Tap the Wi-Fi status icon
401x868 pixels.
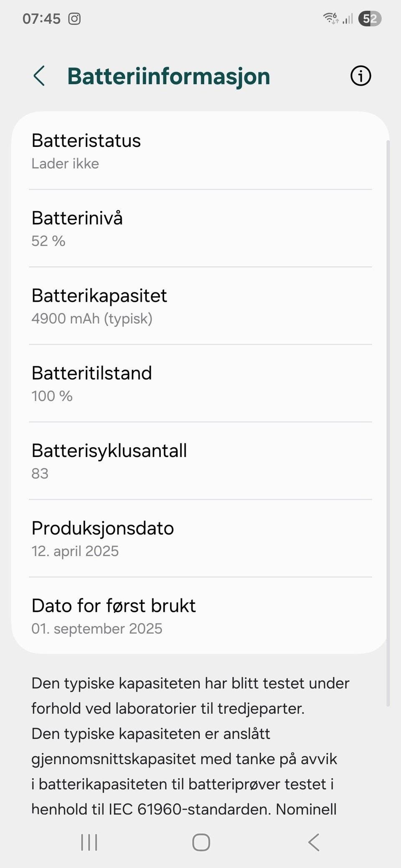point(330,18)
